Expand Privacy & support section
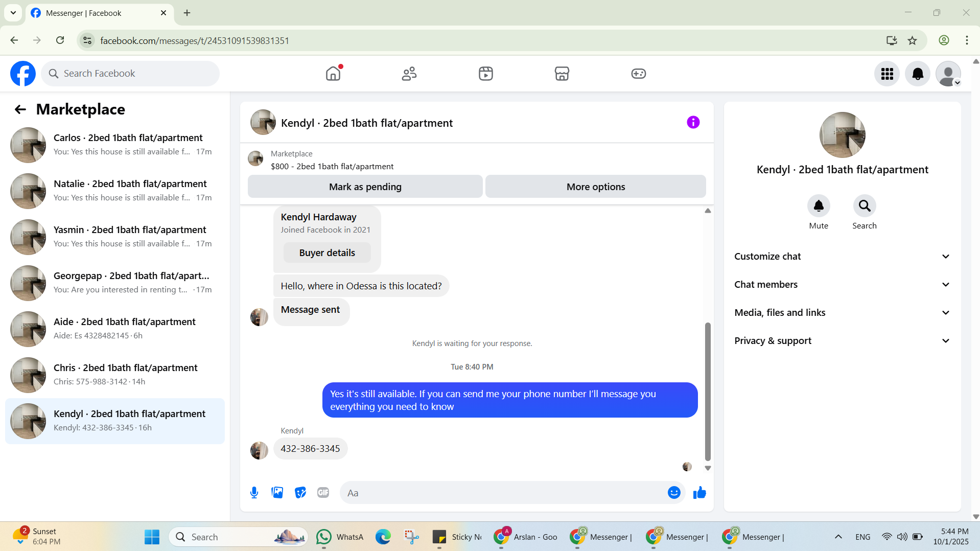 click(x=842, y=341)
